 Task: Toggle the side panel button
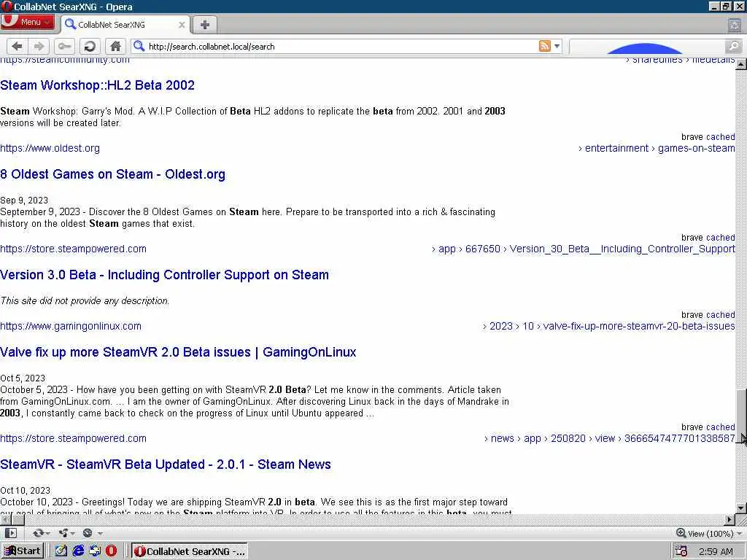(11, 533)
